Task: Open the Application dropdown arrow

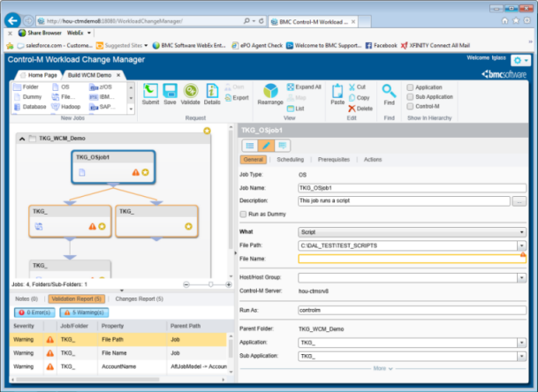Action: click(x=521, y=343)
